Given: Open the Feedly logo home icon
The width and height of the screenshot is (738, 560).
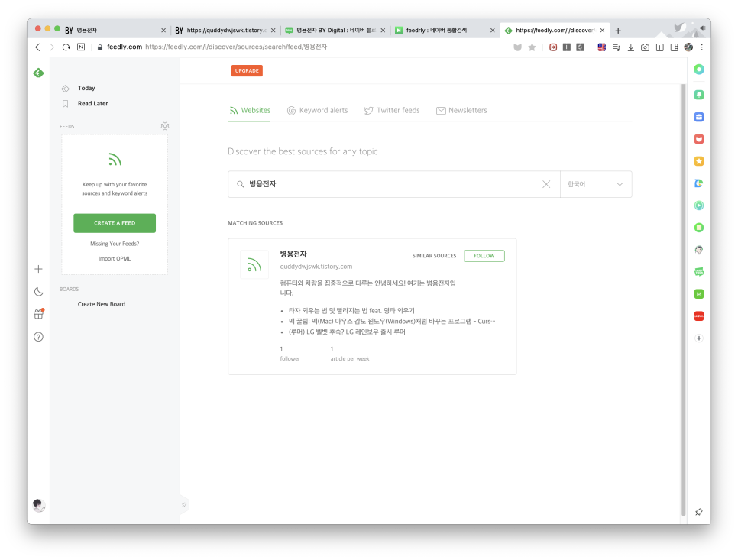Looking at the screenshot, I should [x=39, y=73].
